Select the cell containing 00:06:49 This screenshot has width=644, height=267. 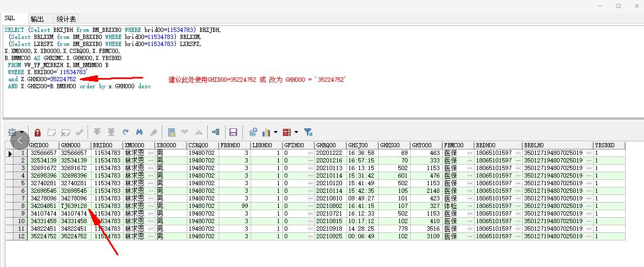(363, 236)
